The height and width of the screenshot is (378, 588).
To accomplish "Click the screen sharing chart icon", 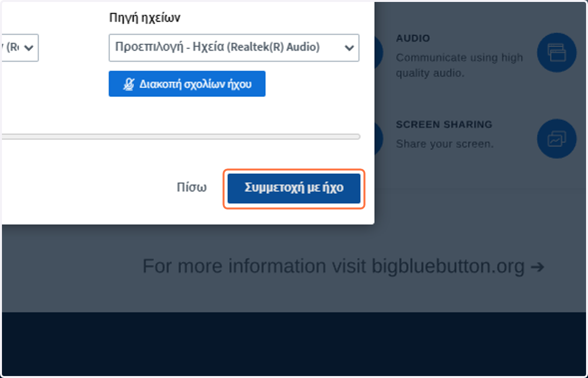I will click(556, 139).
